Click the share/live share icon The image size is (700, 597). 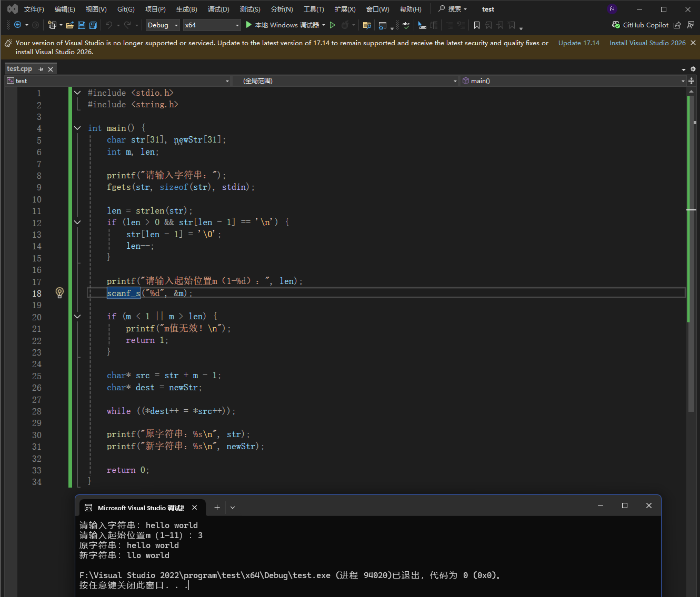pyautogui.click(x=677, y=25)
